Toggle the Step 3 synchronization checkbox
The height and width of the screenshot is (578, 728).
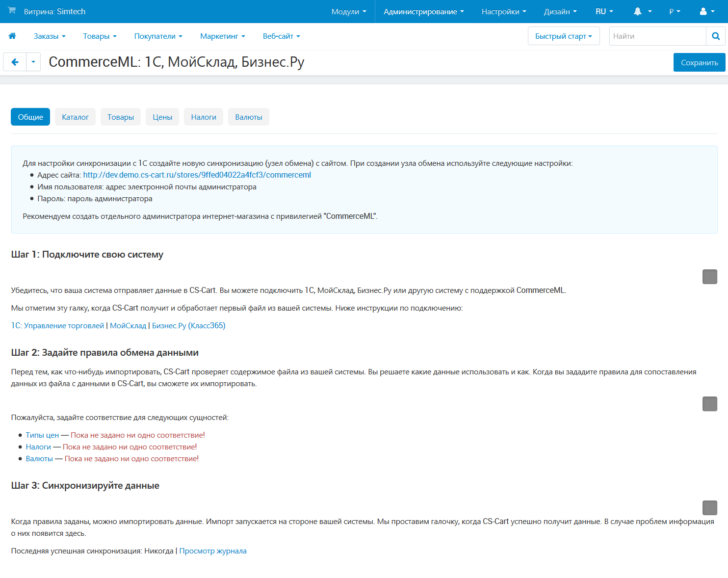point(710,508)
